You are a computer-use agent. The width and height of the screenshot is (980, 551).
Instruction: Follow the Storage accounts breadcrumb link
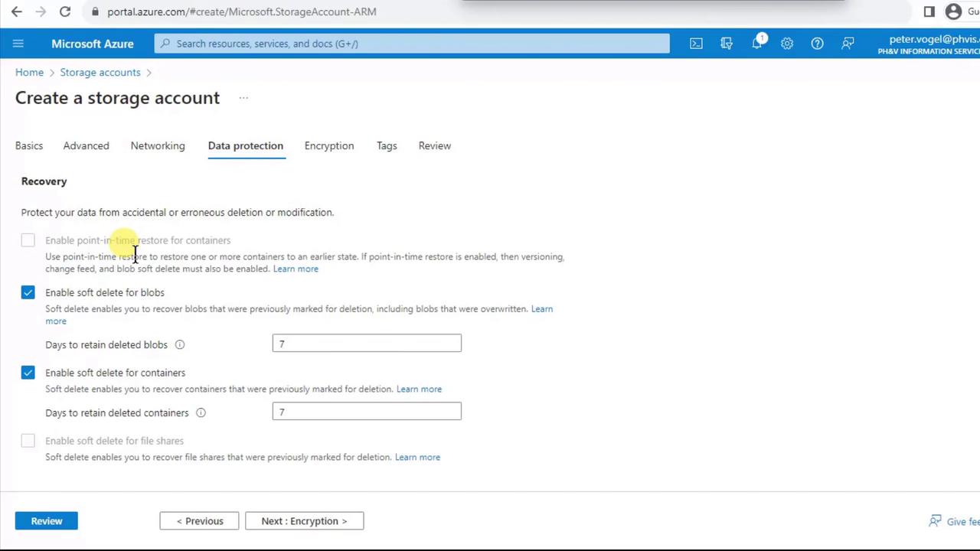click(100, 72)
